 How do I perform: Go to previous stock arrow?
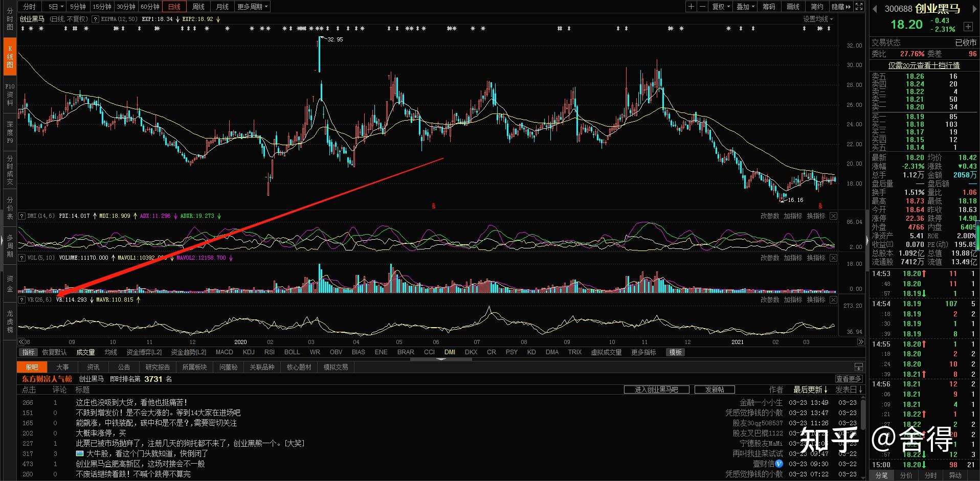click(x=874, y=9)
